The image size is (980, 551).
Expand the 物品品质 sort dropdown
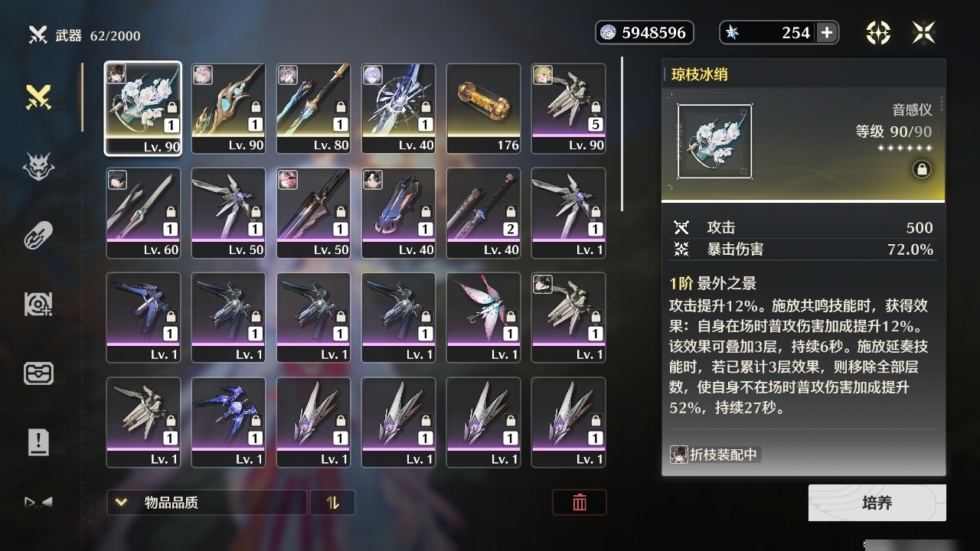(207, 503)
